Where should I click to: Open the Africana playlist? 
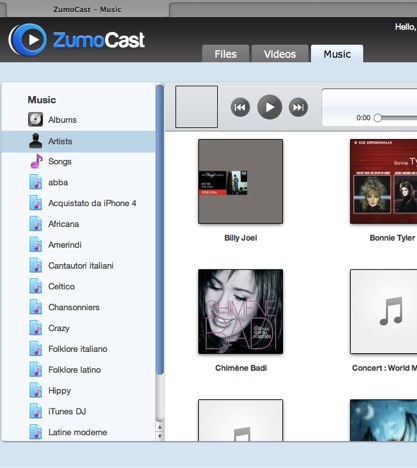click(78, 224)
